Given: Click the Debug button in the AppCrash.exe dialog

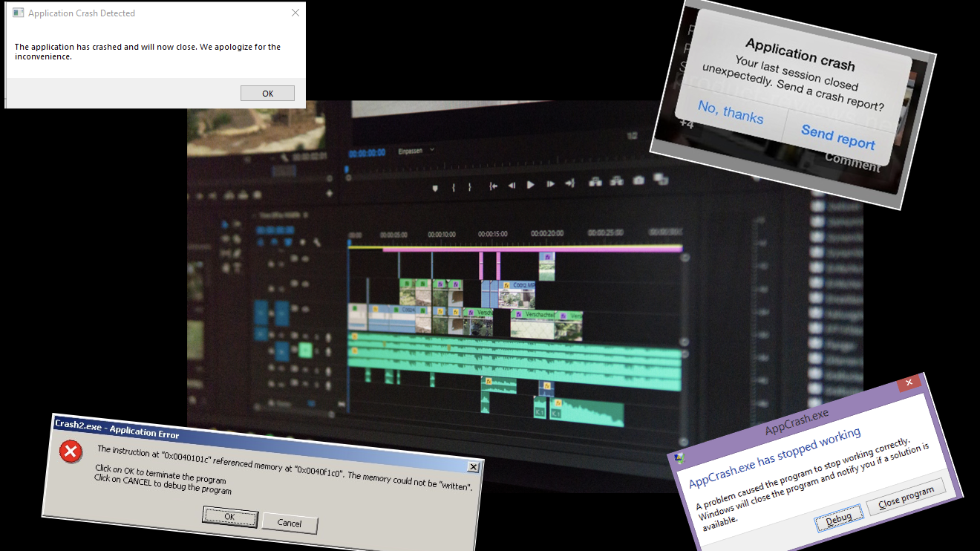Looking at the screenshot, I should click(838, 517).
